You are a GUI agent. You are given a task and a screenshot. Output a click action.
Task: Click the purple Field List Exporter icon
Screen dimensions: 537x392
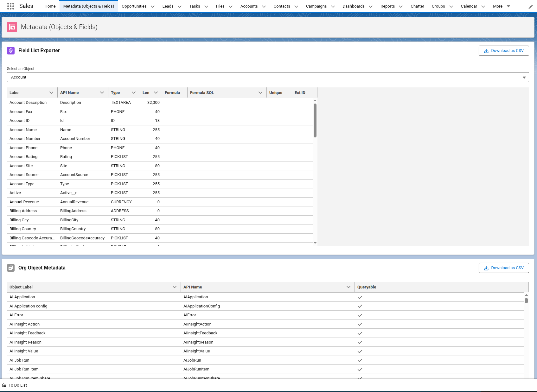pos(11,51)
